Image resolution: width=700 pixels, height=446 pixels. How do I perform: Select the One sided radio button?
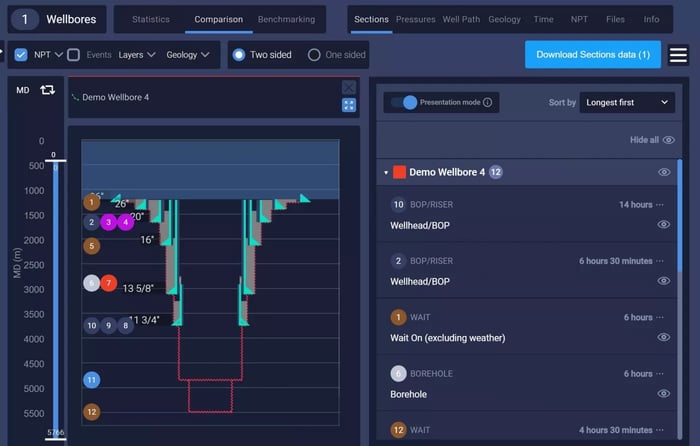(314, 55)
